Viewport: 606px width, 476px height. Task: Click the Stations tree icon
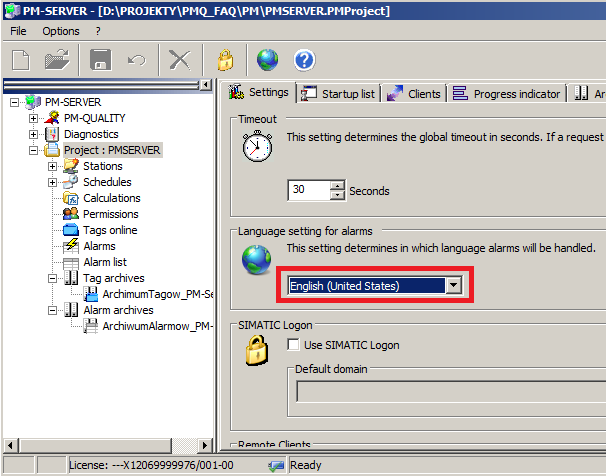71,166
